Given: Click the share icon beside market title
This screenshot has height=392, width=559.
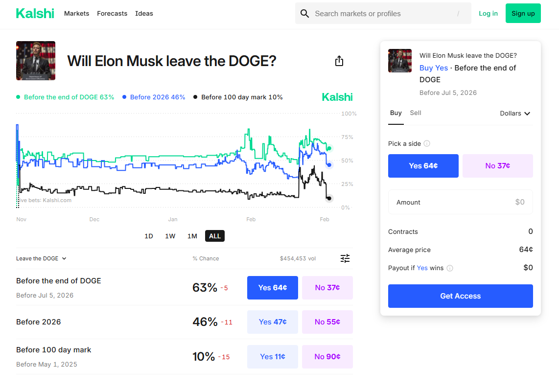Looking at the screenshot, I should coord(339,61).
